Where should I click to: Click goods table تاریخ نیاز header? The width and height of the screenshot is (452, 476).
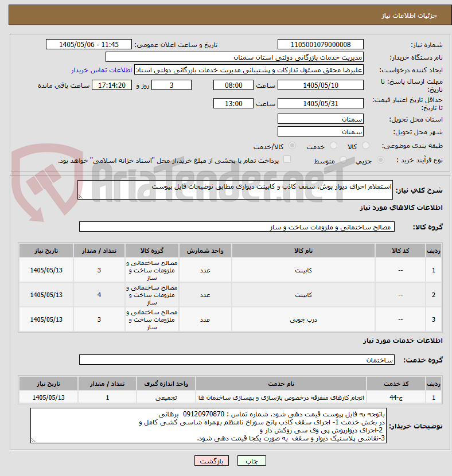[x=46, y=251]
